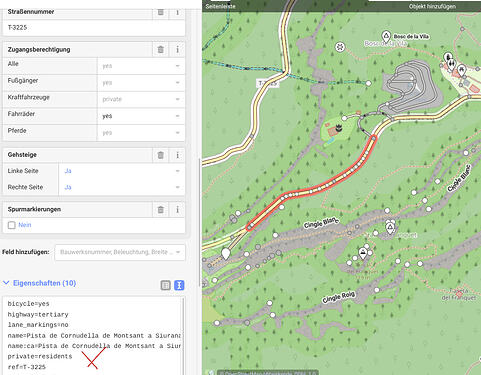Switch tag editor to text view

[x=179, y=285]
